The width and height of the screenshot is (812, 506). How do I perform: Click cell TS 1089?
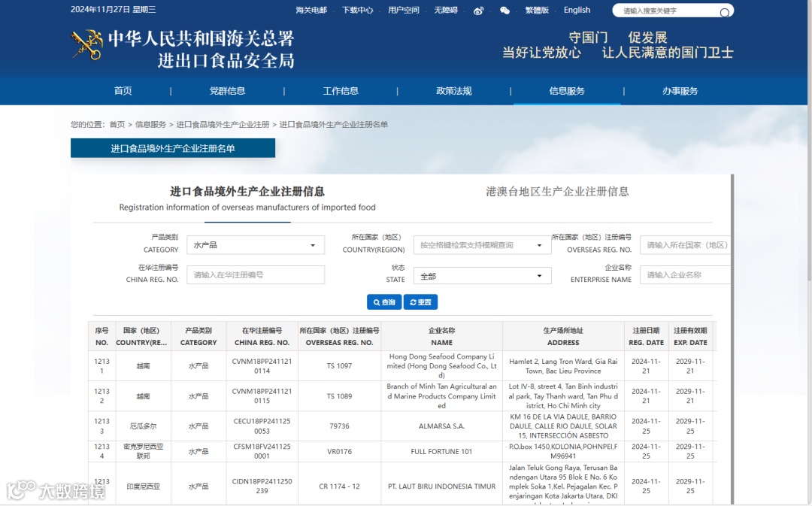coord(339,396)
